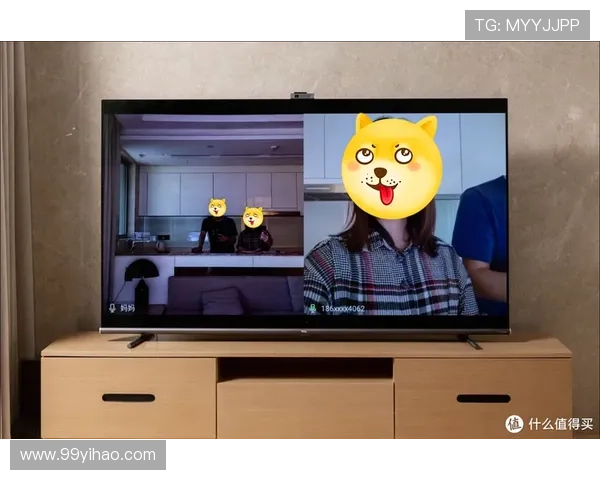This screenshot has height=480, width=600.
Task: Select the 妈妈 caller name label
Action: (x=128, y=309)
